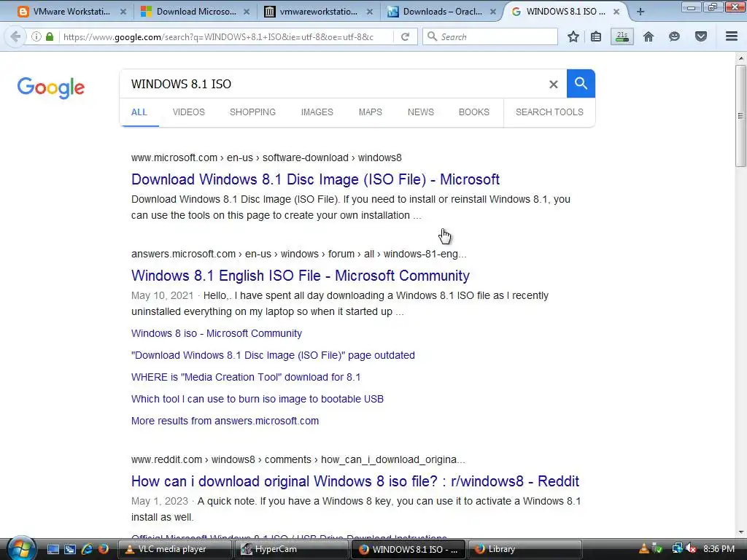Click the browser back arrow button
747x560 pixels.
coord(15,36)
